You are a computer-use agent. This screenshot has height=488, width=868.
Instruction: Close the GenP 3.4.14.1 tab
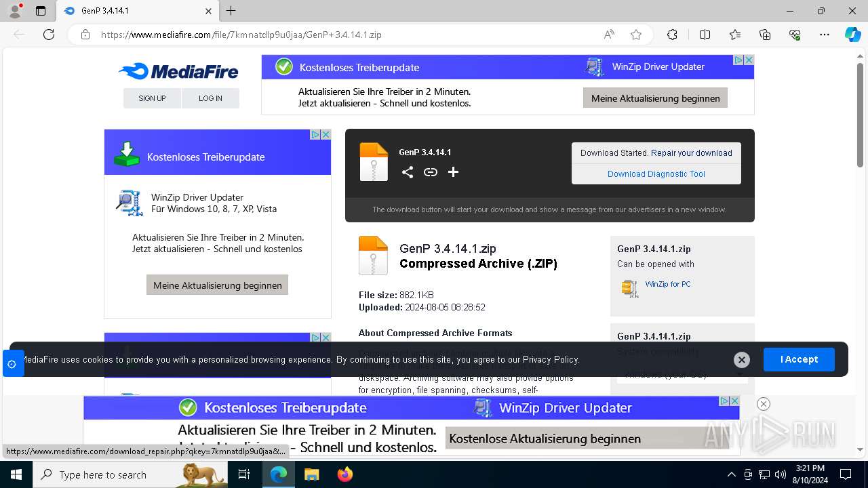[x=208, y=11]
